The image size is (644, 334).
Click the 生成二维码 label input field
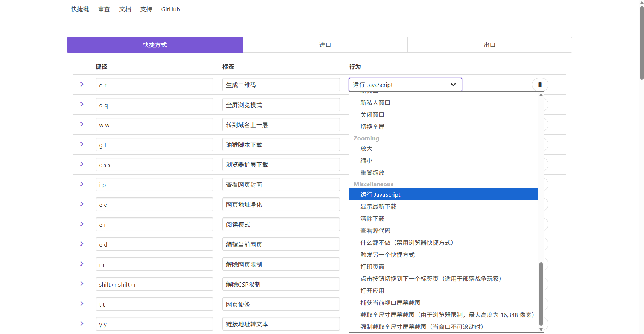281,85
